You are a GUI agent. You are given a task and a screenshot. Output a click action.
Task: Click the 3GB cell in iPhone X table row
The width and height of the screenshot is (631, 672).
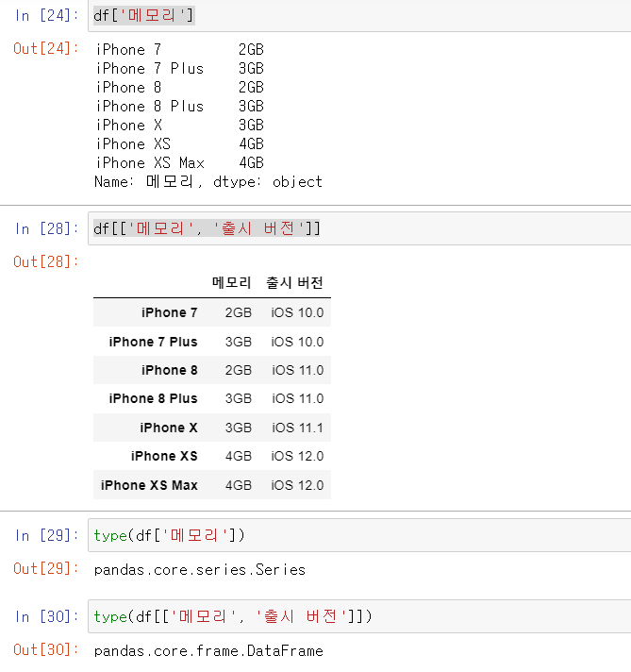(239, 428)
